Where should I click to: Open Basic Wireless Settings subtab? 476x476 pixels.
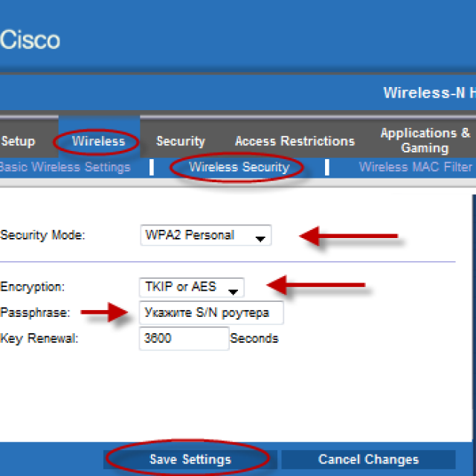65,167
